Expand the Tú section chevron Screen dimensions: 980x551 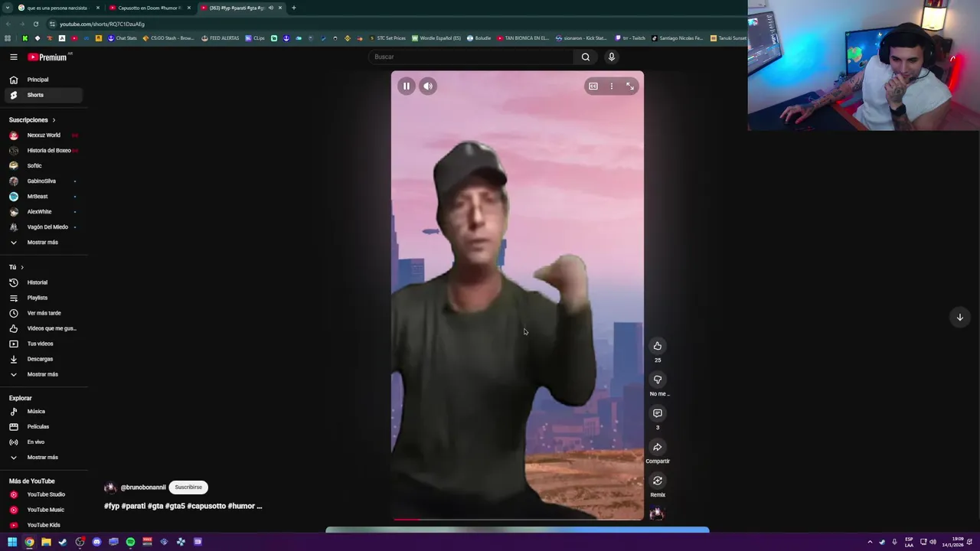click(x=22, y=267)
